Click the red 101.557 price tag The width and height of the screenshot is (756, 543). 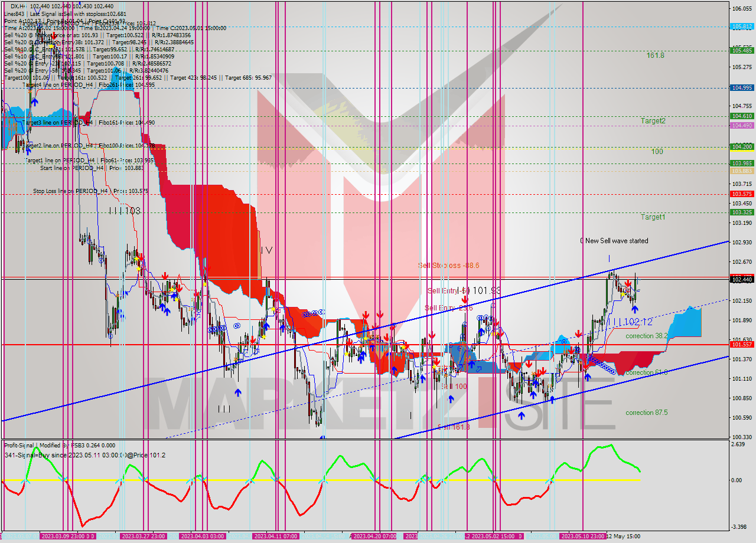742,344
